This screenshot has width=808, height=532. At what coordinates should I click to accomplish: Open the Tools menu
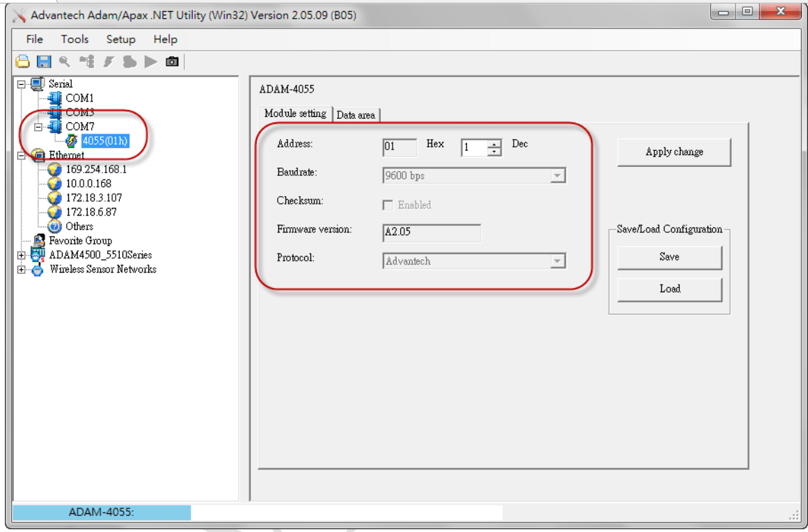74,39
